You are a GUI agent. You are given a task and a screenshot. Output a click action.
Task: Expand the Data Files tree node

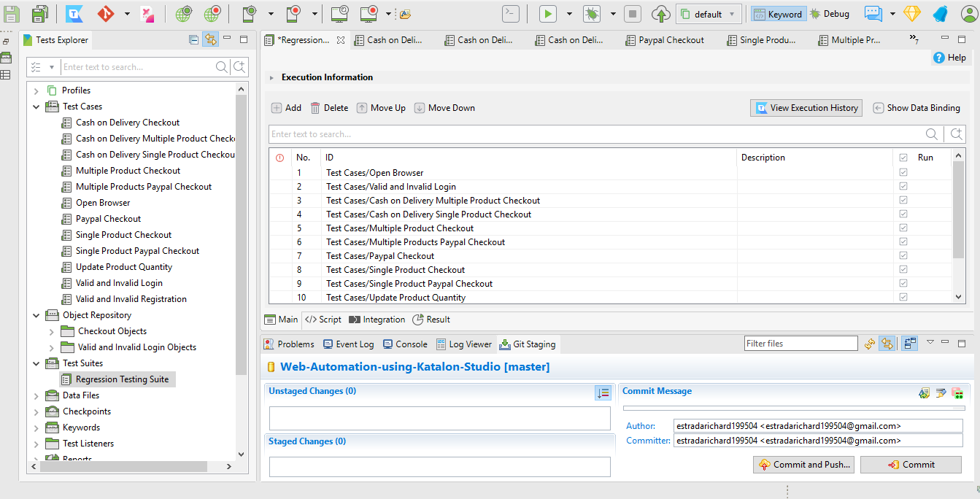point(36,395)
